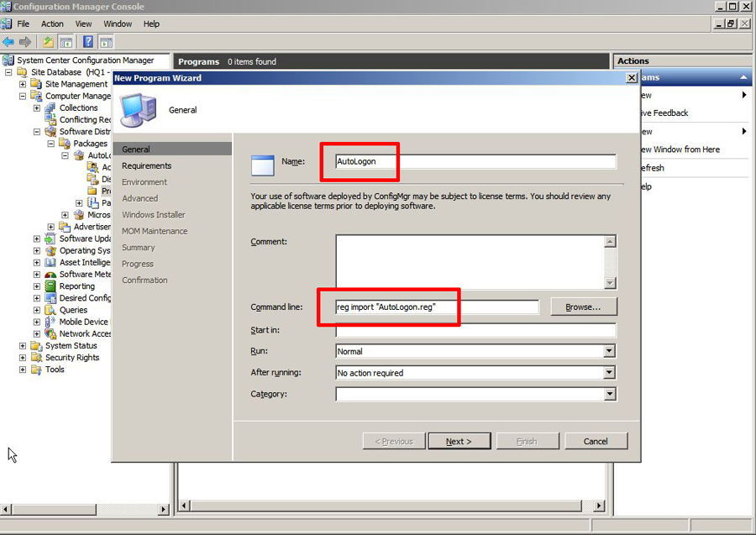Open the Action menu
The image size is (756, 535).
pyautogui.click(x=52, y=24)
